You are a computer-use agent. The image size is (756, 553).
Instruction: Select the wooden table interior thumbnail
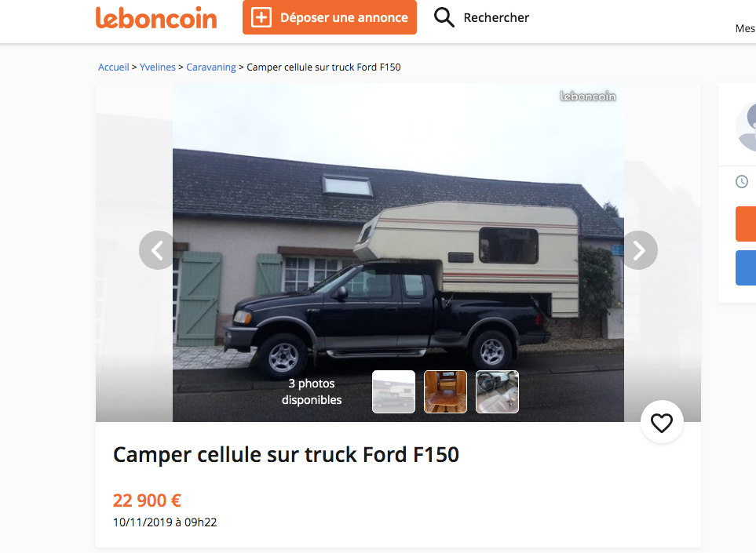[445, 391]
